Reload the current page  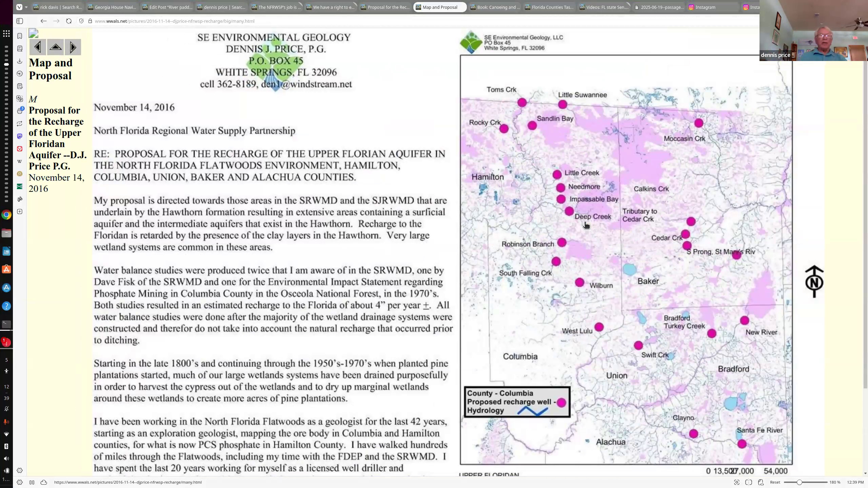pos(69,21)
